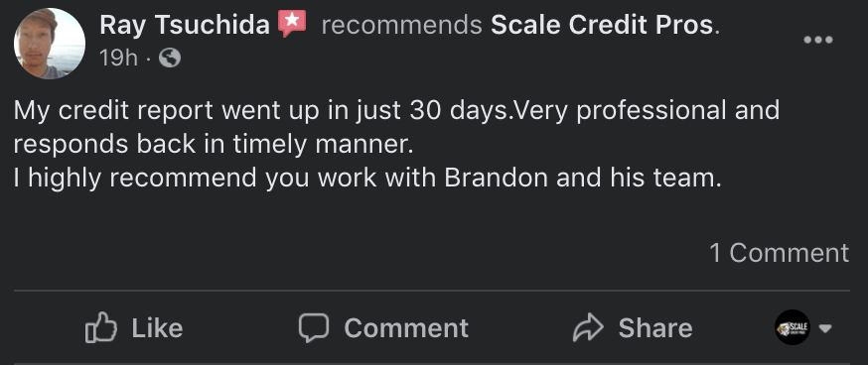Screen dimensions: 868x365
Task: Open the three-dot post options menu
Action: [x=818, y=40]
